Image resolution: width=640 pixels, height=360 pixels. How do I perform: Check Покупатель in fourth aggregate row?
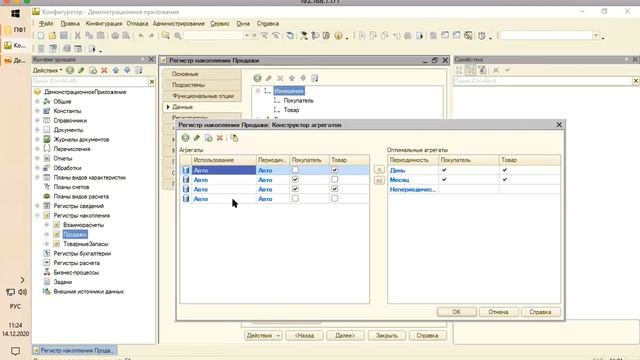pyautogui.click(x=295, y=198)
